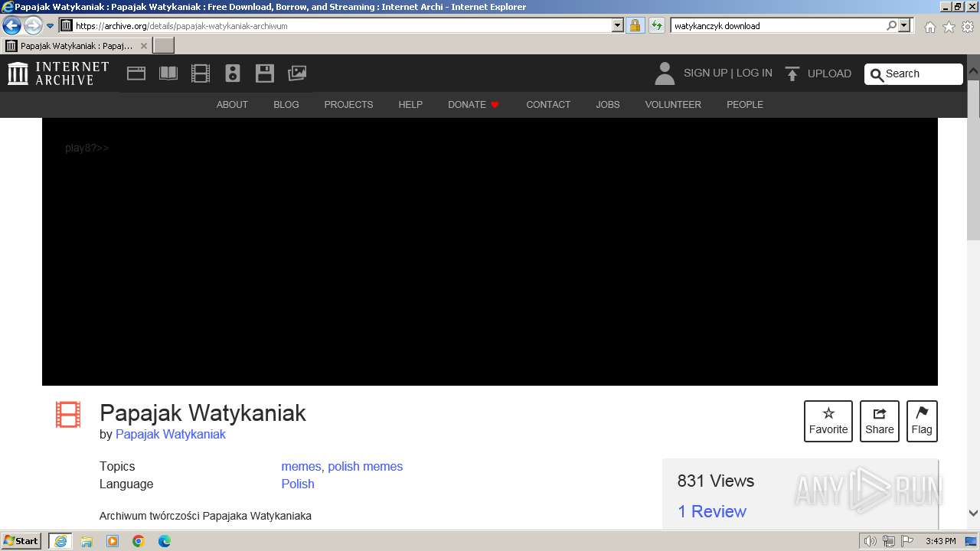Open the Images icon
Image resolution: width=980 pixels, height=551 pixels.
pyautogui.click(x=297, y=73)
